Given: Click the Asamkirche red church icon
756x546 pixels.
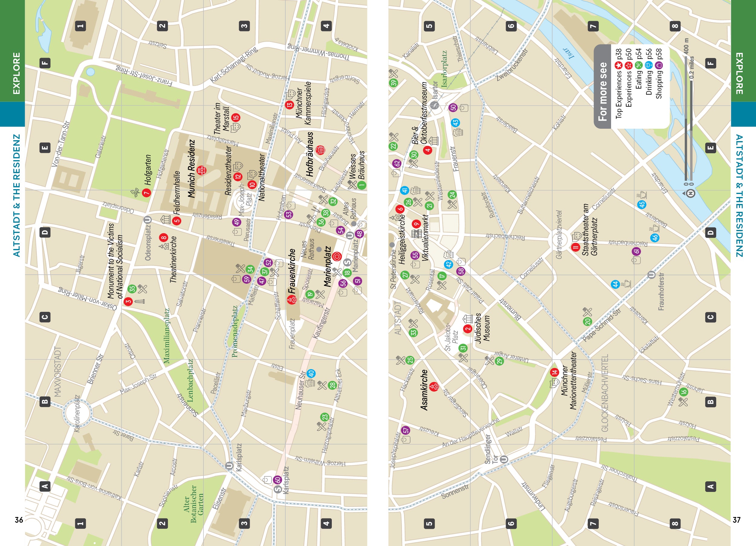Looking at the screenshot, I should click(434, 386).
